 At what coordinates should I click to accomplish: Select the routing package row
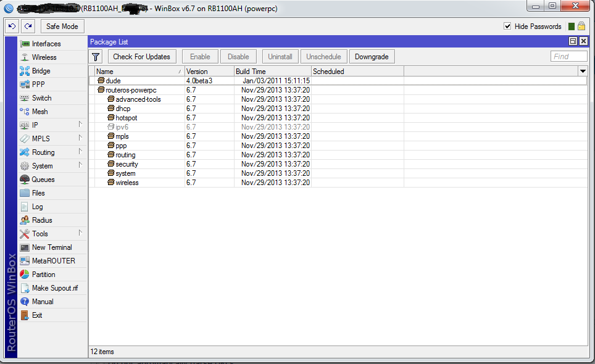point(338,155)
